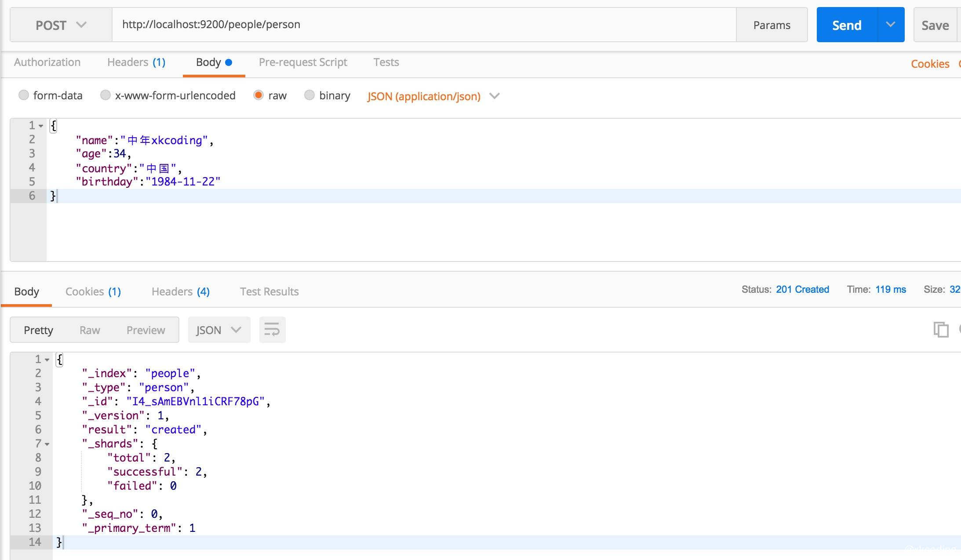Screen dimensions: 961x560
Task: Select the x-www-form-urlencoded radio option
Action: click(106, 95)
